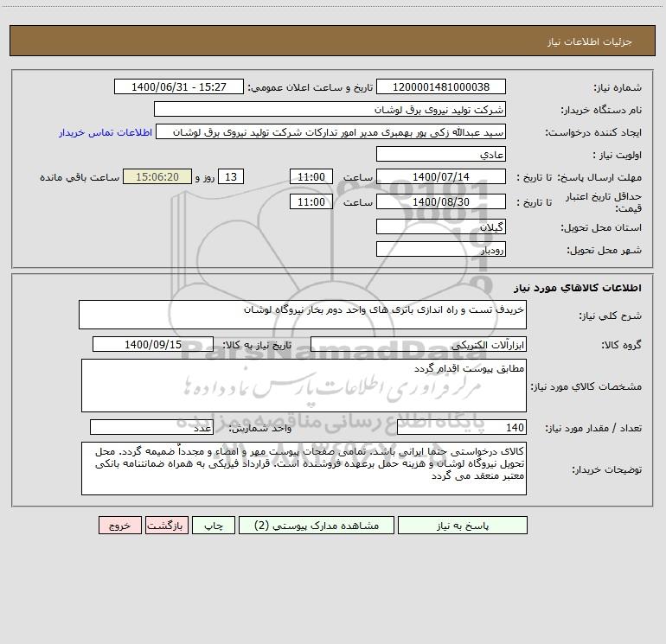Click quantity field showing 140
Image resolution: width=666 pixels, height=644 pixels.
(462, 428)
